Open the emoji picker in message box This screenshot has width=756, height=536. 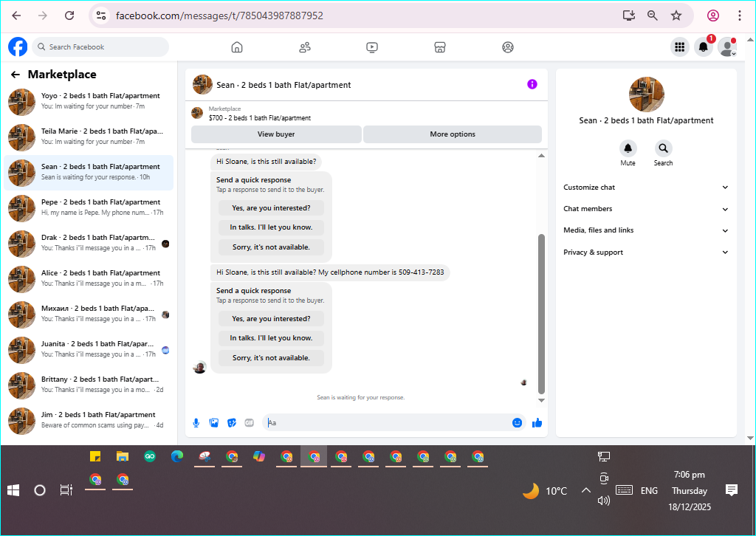coord(517,423)
